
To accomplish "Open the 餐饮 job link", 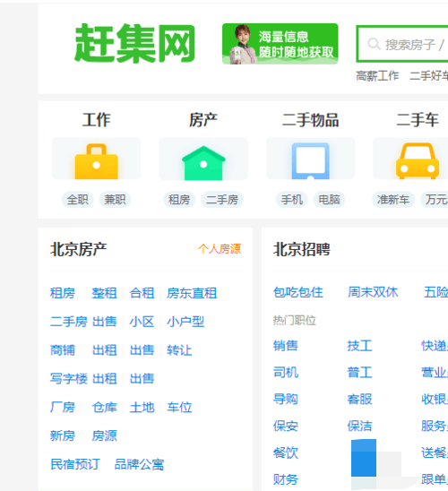I will coord(286,452).
